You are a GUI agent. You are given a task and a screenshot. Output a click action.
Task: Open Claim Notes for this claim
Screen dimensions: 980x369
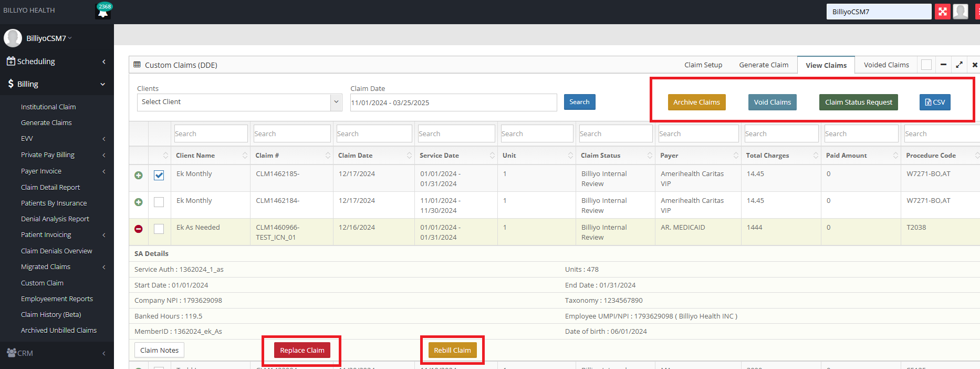coord(159,350)
